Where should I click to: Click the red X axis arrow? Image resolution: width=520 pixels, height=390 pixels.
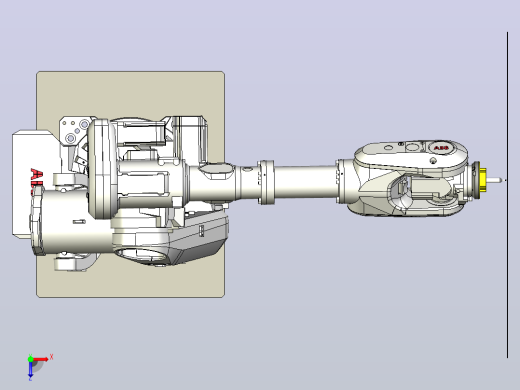click(x=41, y=359)
